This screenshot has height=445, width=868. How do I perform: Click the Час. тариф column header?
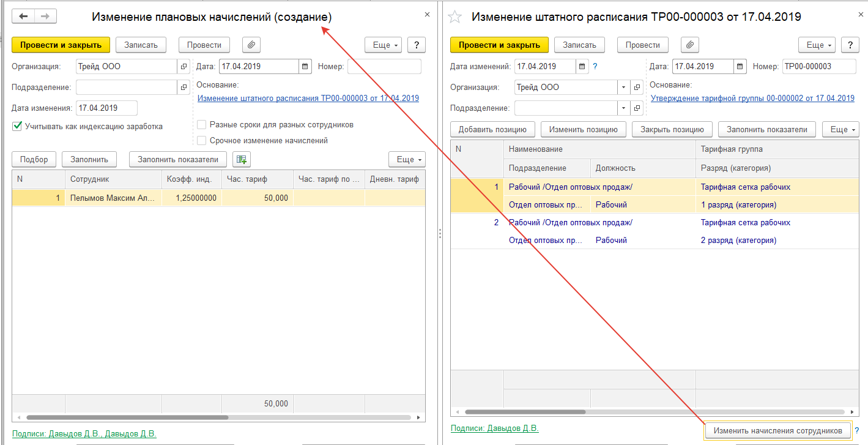(x=258, y=179)
